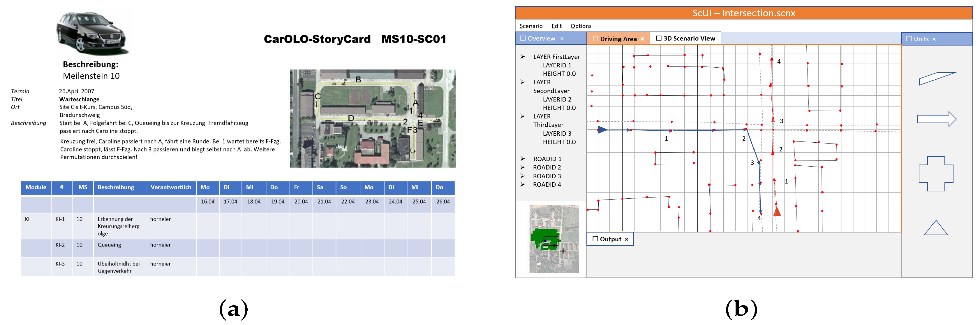The image size is (980, 325).
Task: Click the aerial minimap thumbnail
Action: coord(554,239)
